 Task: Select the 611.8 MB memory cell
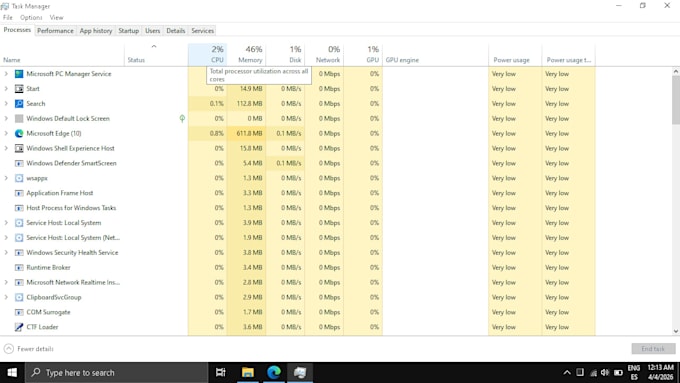coord(246,133)
